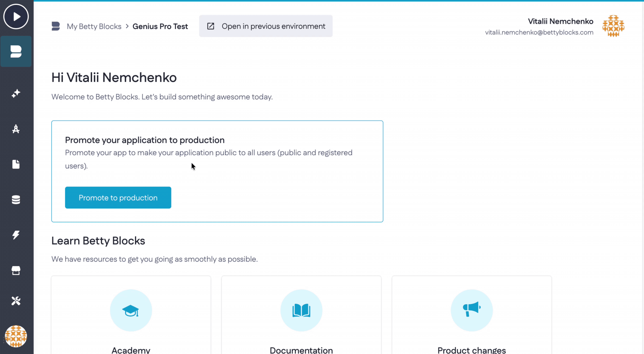This screenshot has height=354, width=644.
Task: Click the Learn Betty Blocks heading
Action: click(x=98, y=241)
